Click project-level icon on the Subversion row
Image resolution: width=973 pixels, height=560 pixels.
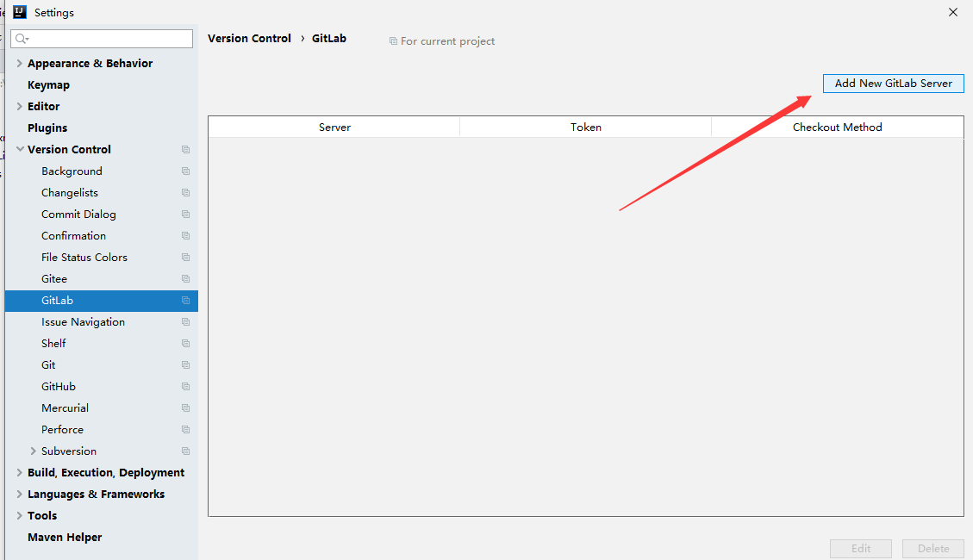tap(185, 451)
